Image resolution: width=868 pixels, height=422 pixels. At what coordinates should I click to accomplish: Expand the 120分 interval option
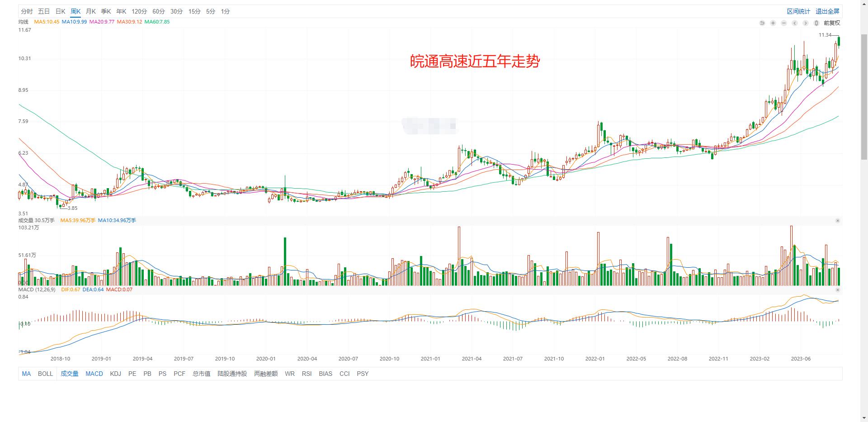tap(138, 11)
